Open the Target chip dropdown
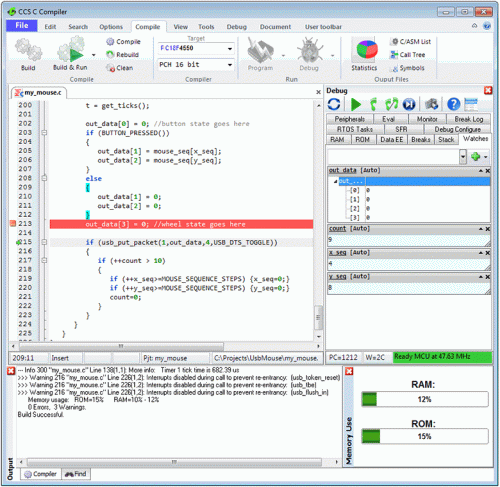 tap(230, 49)
